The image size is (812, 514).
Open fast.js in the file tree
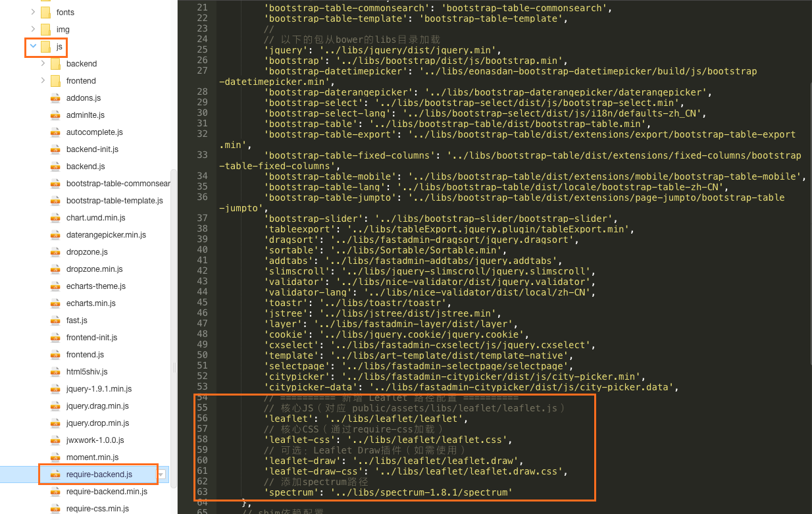[x=77, y=321]
